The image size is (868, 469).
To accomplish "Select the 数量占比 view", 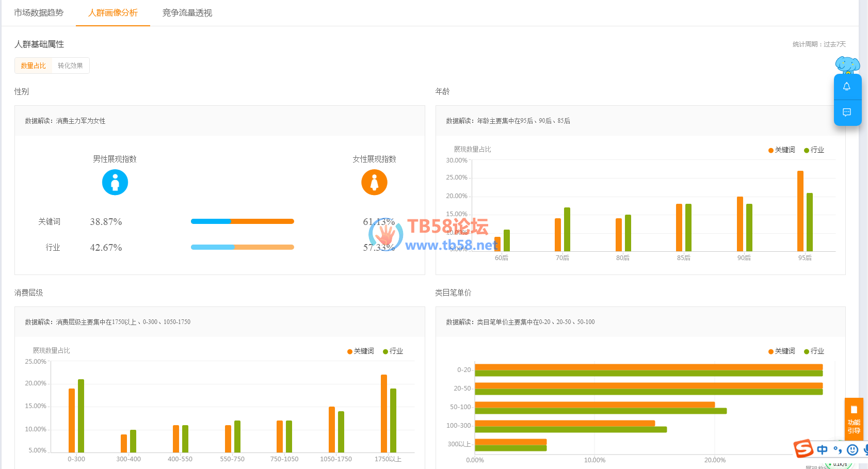I will pos(34,66).
